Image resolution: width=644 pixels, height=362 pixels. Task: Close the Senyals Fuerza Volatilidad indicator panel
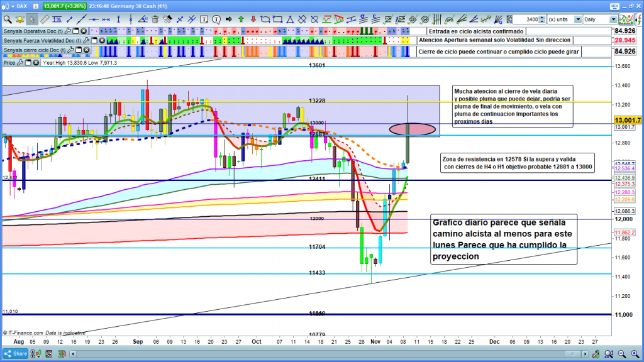coord(102,40)
